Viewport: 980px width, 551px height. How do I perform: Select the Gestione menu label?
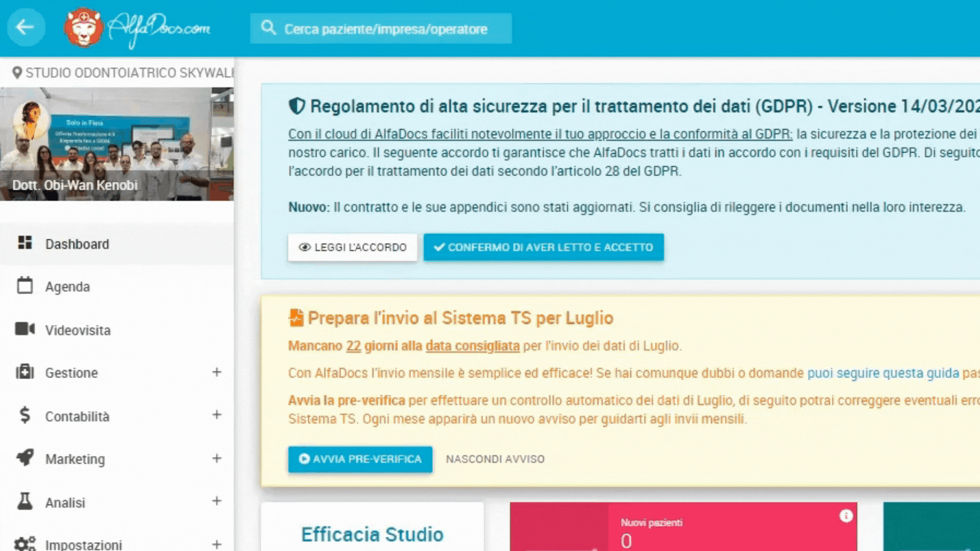point(71,373)
